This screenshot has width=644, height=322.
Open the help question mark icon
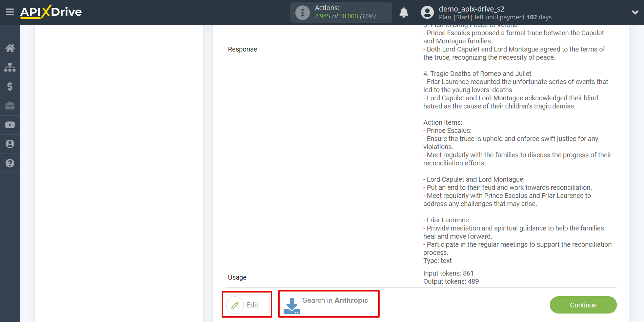(10, 163)
